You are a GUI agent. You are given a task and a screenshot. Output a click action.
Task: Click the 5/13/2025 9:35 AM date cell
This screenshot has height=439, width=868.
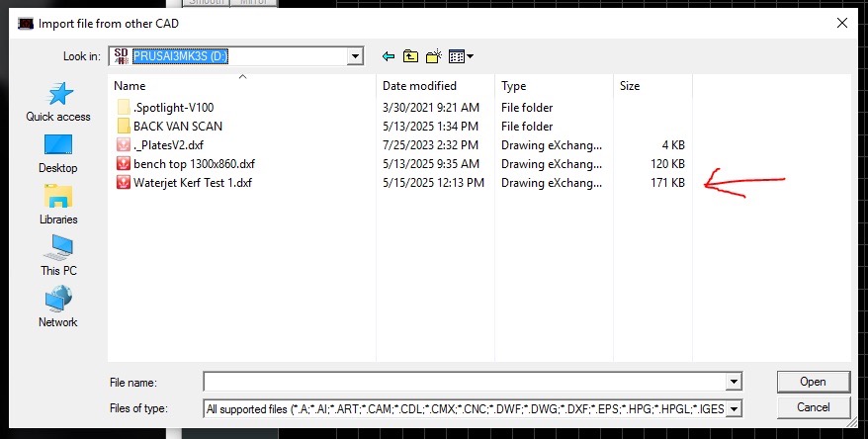pyautogui.click(x=431, y=164)
